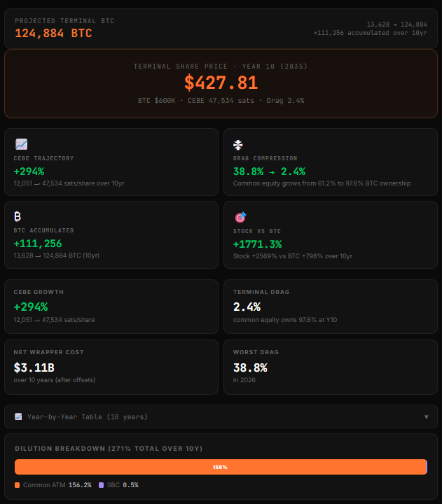Click the 'Projected Terminal BTC' label
This screenshot has height=504, width=442.
(64, 21)
